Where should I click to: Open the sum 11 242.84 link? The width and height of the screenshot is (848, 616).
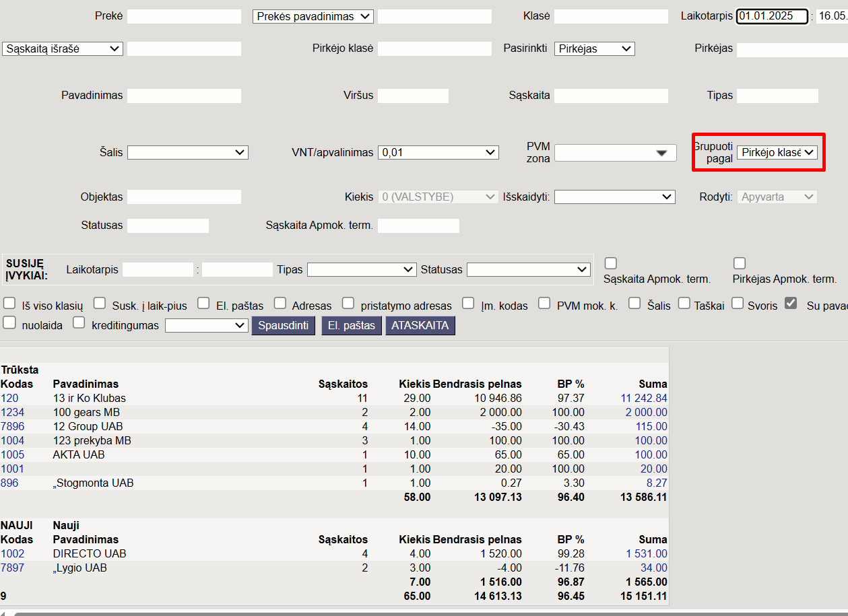(644, 398)
